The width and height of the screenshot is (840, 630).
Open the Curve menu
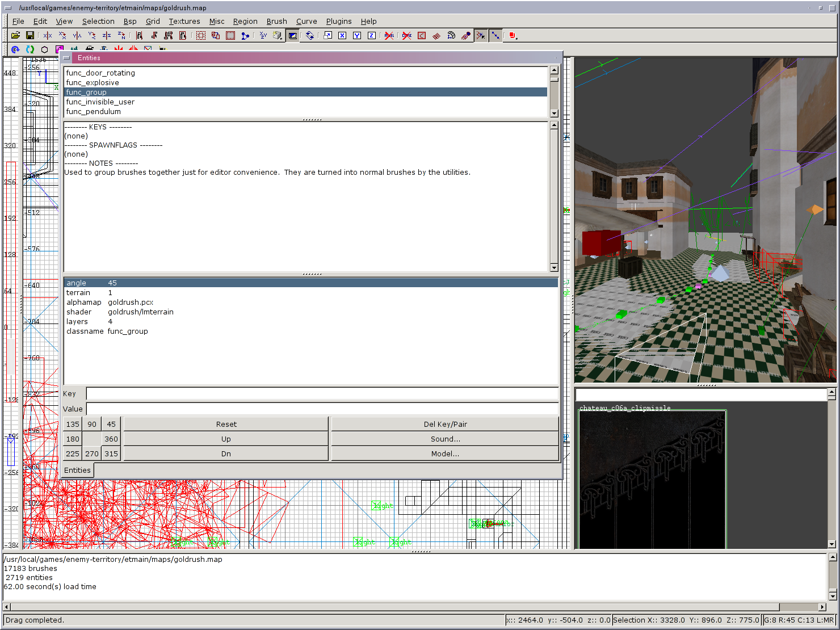306,21
